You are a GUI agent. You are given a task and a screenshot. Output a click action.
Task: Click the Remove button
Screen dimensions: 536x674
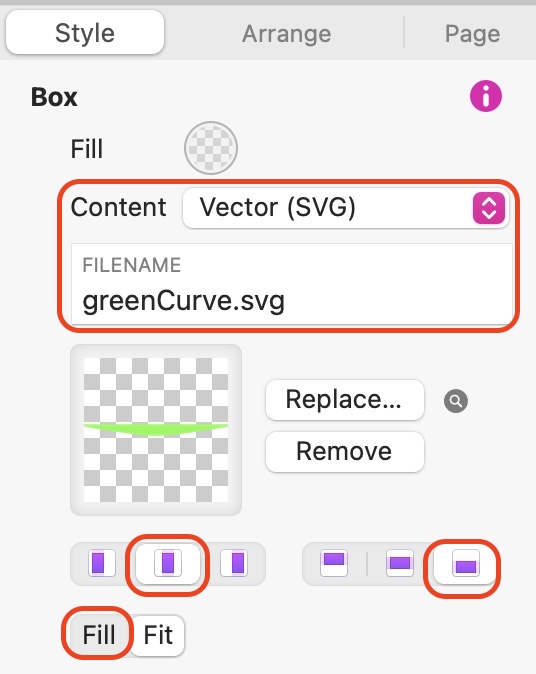(x=345, y=452)
